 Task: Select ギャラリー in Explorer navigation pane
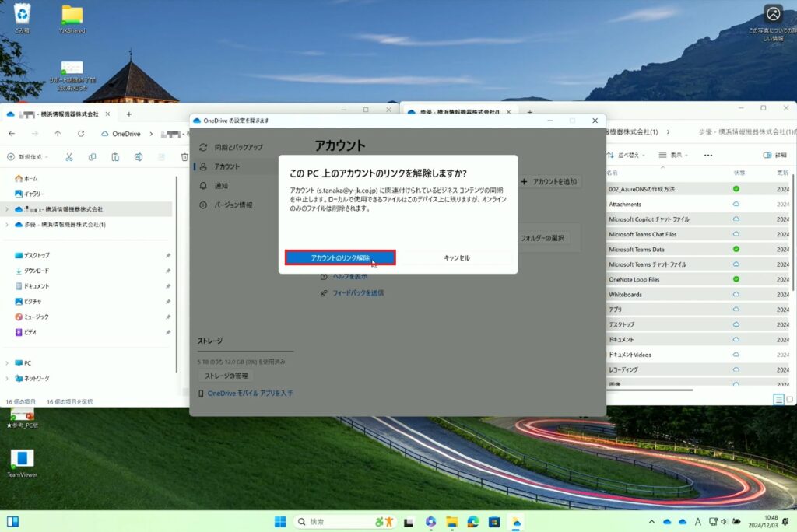click(30, 194)
